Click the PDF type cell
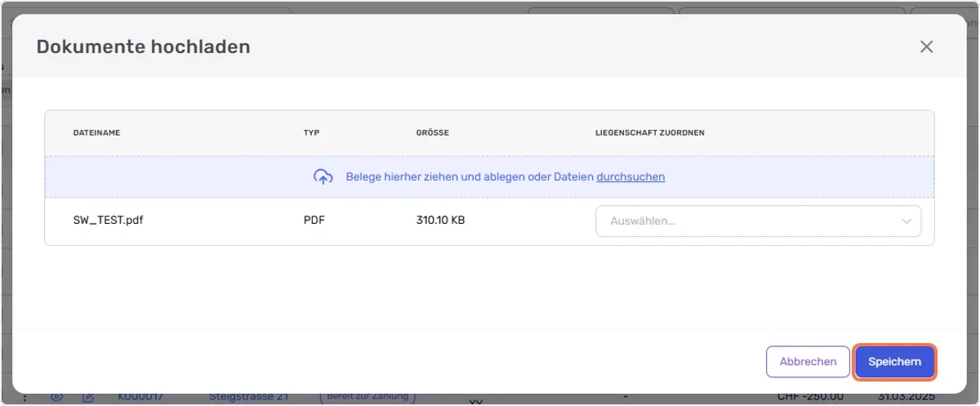The width and height of the screenshot is (980, 406). tap(314, 221)
